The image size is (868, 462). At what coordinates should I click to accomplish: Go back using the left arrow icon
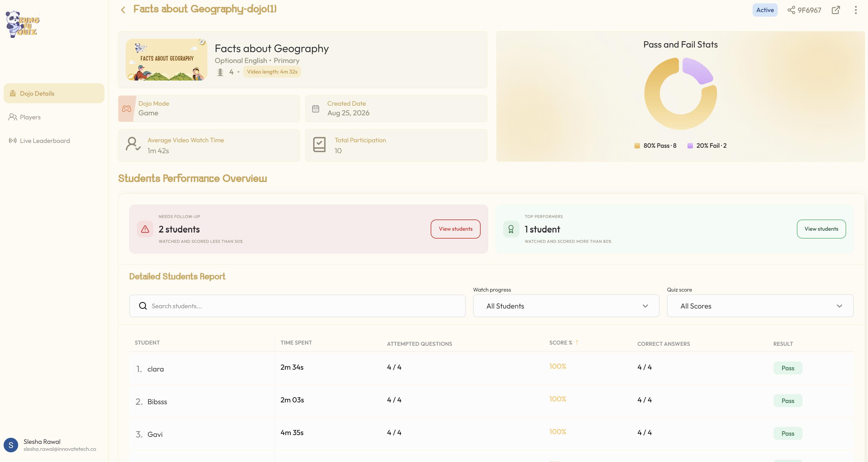point(123,10)
